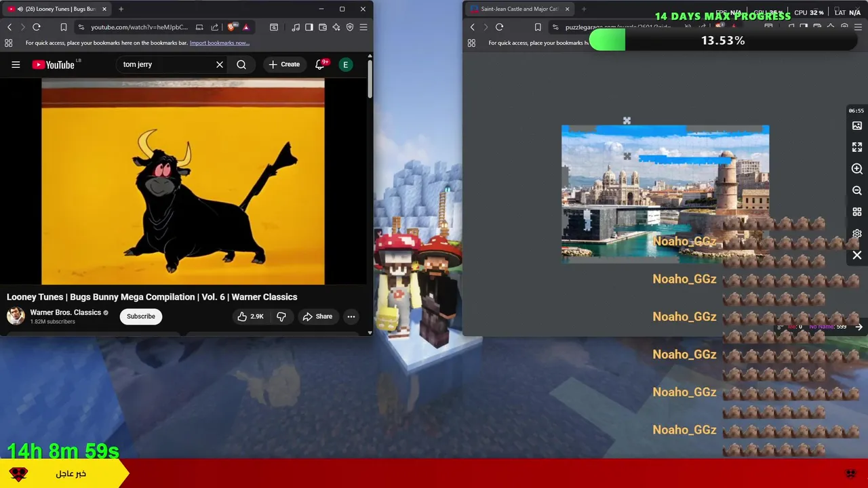Viewport: 868px width, 488px height.
Task: Open the green 'E' account avatar
Action: tap(346, 64)
